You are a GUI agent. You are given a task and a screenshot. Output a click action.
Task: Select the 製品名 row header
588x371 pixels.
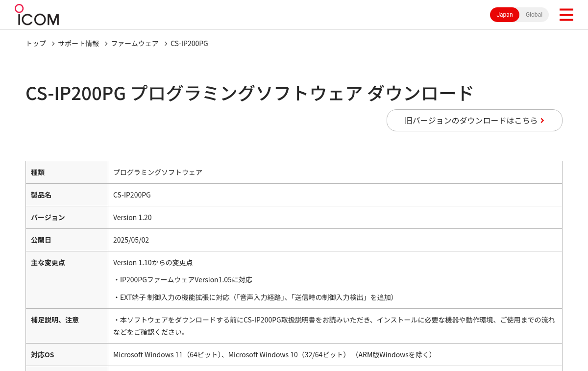tap(67, 195)
